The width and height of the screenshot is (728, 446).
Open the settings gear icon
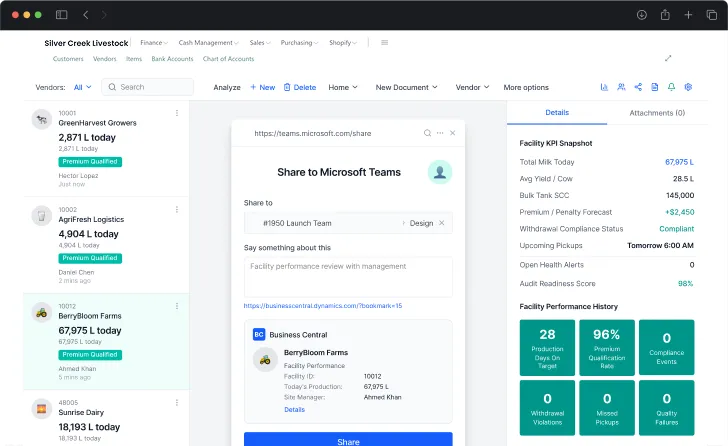click(x=688, y=87)
